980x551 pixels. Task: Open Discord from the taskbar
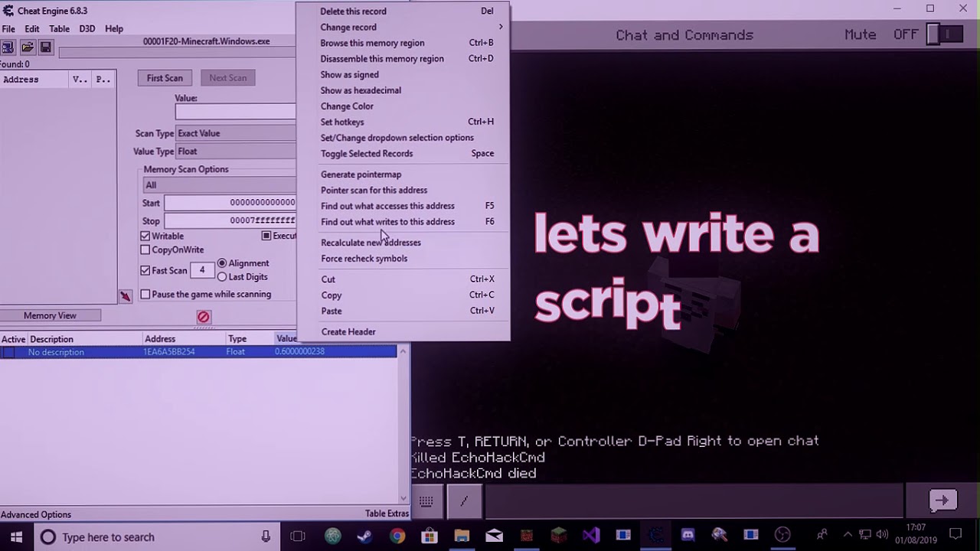pos(688,536)
